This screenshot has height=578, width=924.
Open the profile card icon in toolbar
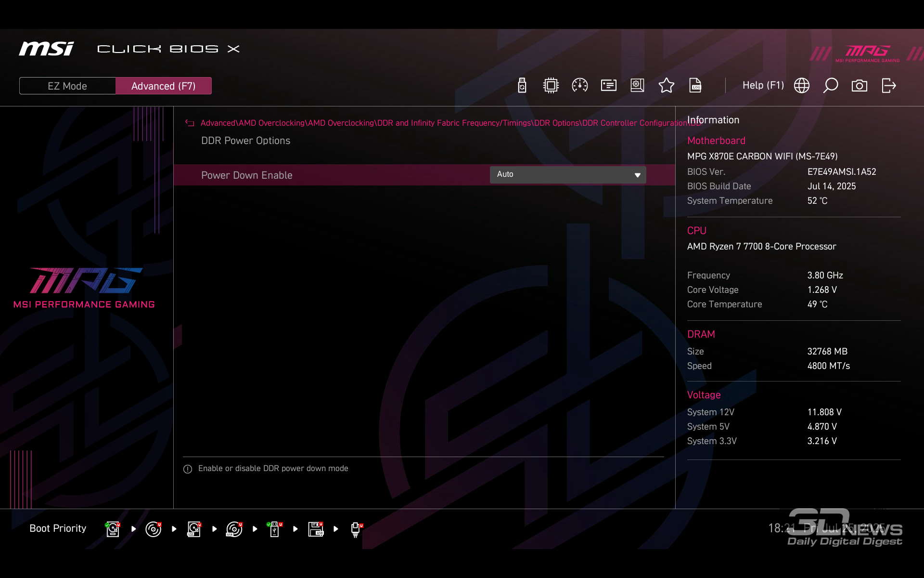click(x=608, y=86)
